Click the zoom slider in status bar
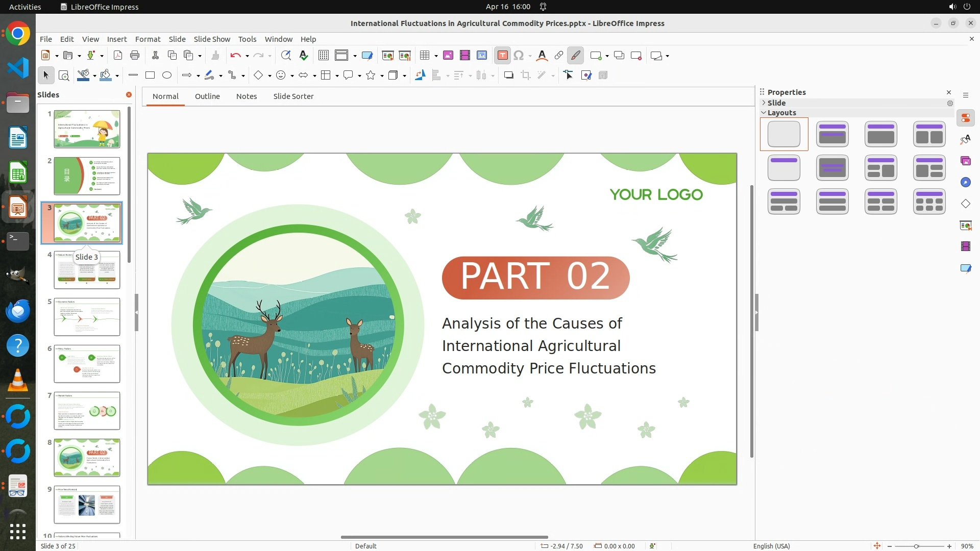The image size is (980, 551). pyautogui.click(x=916, y=546)
